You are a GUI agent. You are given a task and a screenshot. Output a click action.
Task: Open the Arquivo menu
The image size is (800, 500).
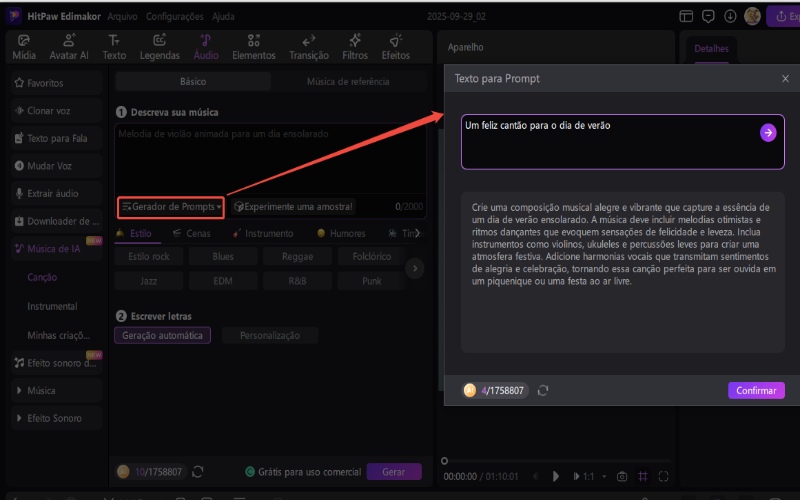[122, 16]
